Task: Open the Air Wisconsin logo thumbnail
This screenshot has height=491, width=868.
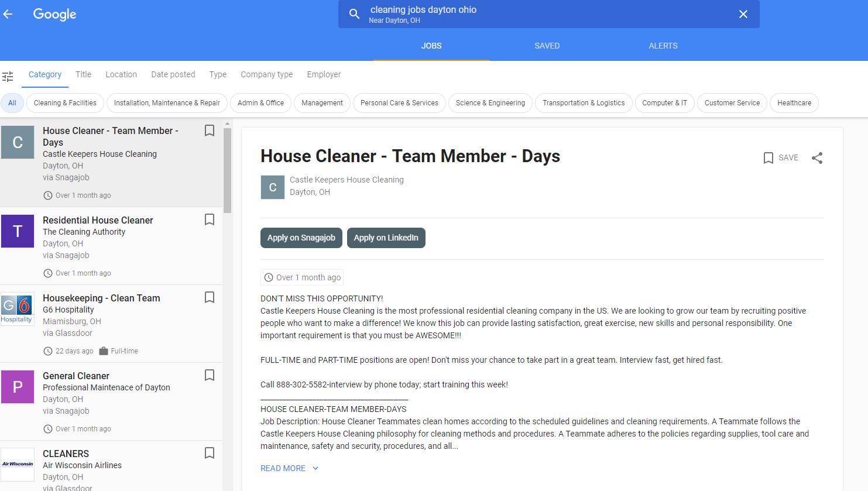Action: (x=18, y=465)
